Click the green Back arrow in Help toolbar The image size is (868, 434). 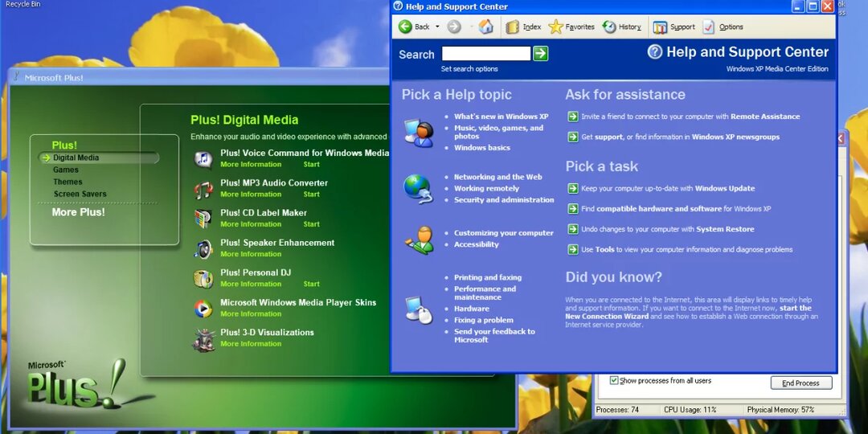coord(405,27)
